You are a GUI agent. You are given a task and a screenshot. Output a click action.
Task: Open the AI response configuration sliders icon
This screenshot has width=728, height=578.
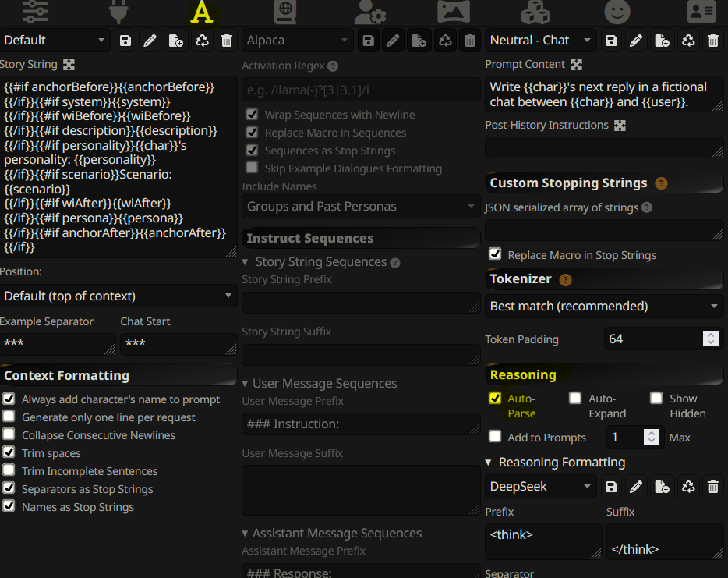click(x=35, y=11)
